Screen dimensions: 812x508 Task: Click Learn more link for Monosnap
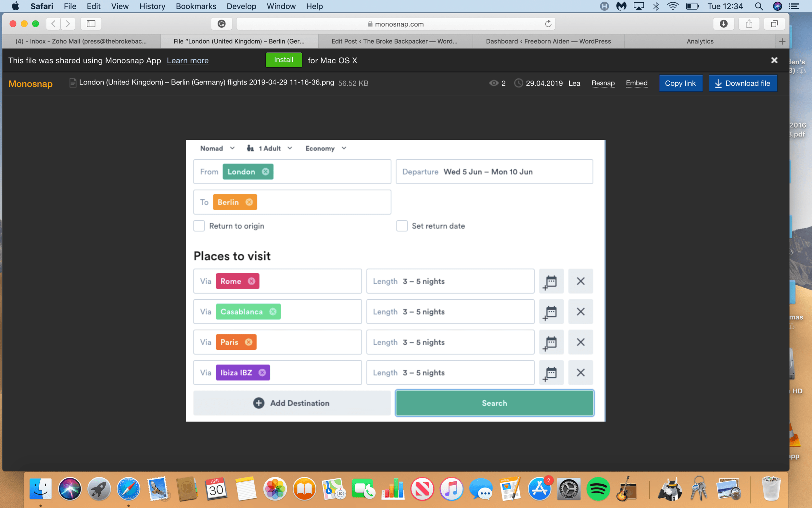[187, 60]
